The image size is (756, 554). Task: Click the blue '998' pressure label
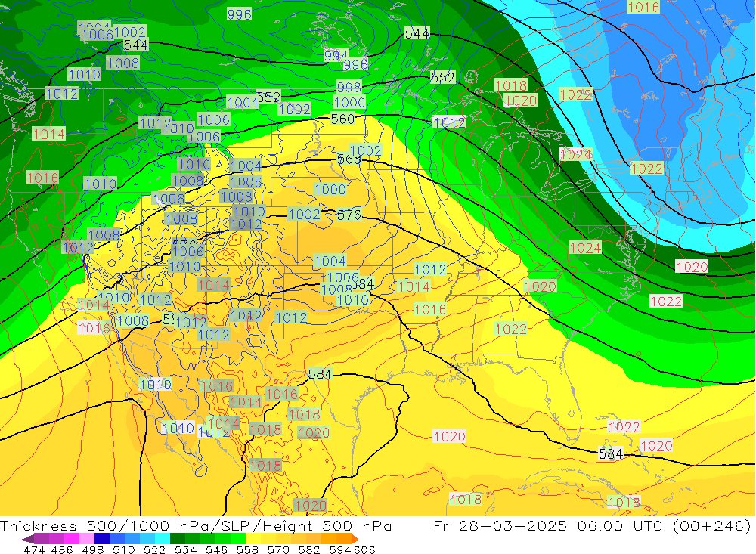349,87
